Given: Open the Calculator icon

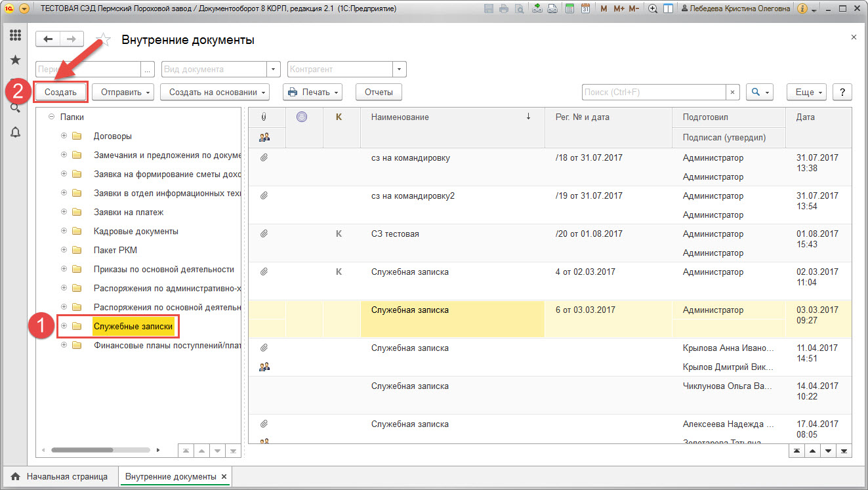Looking at the screenshot, I should click(x=570, y=9).
